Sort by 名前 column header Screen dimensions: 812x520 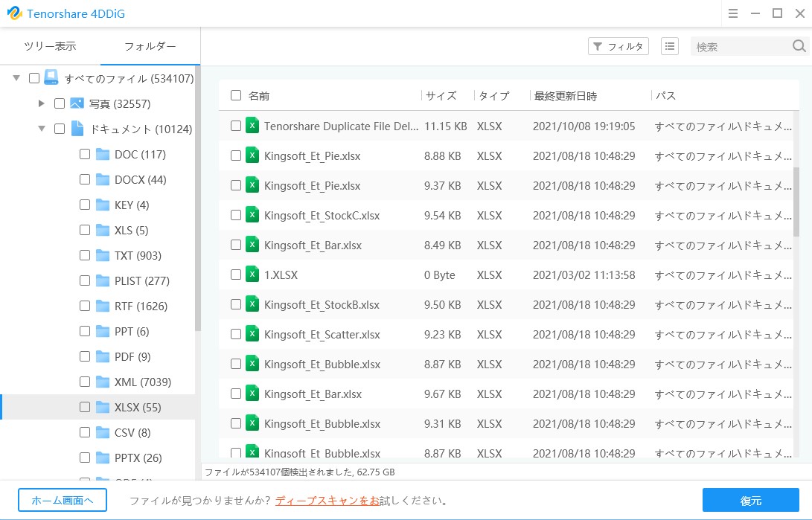click(x=259, y=96)
